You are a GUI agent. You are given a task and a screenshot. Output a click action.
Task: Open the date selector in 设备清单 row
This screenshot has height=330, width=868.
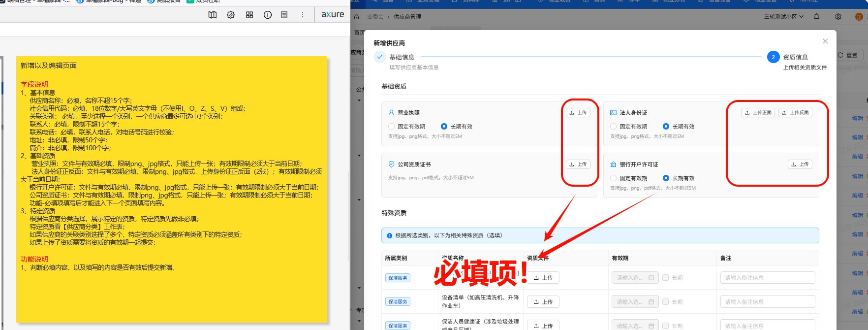click(635, 301)
